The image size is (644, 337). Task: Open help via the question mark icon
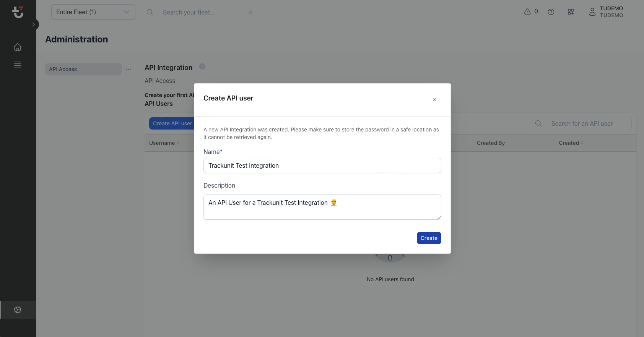(x=551, y=12)
